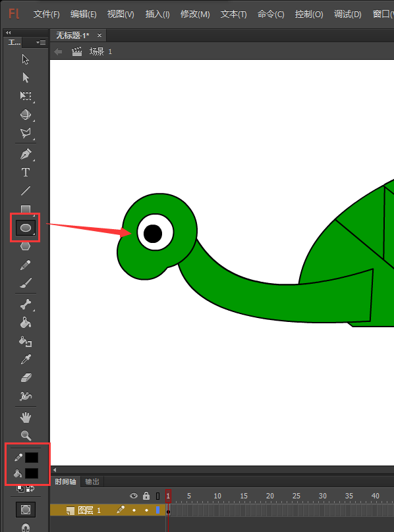Activate the Hand tool

tap(26, 417)
